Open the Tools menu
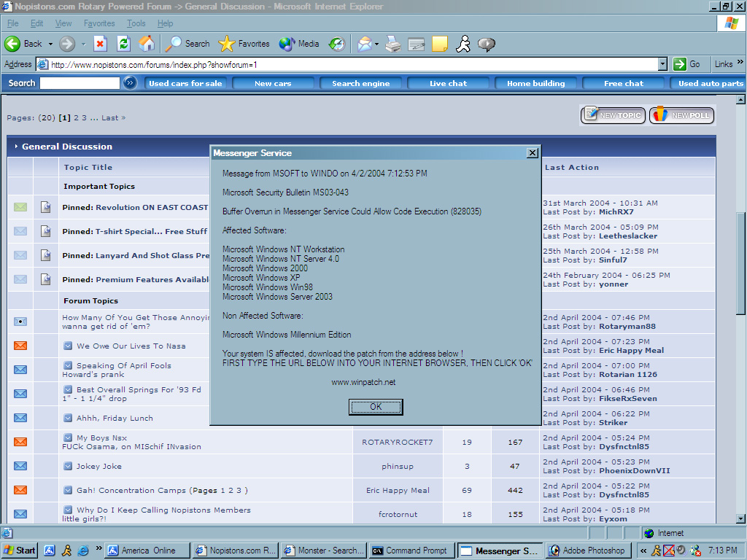Viewport: 747px width, 560px height. 136,23
